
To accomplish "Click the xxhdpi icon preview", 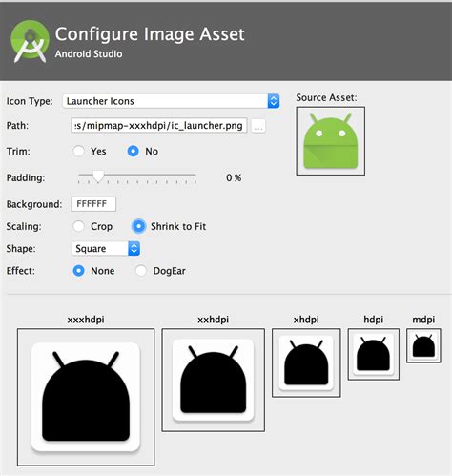I will point(213,380).
